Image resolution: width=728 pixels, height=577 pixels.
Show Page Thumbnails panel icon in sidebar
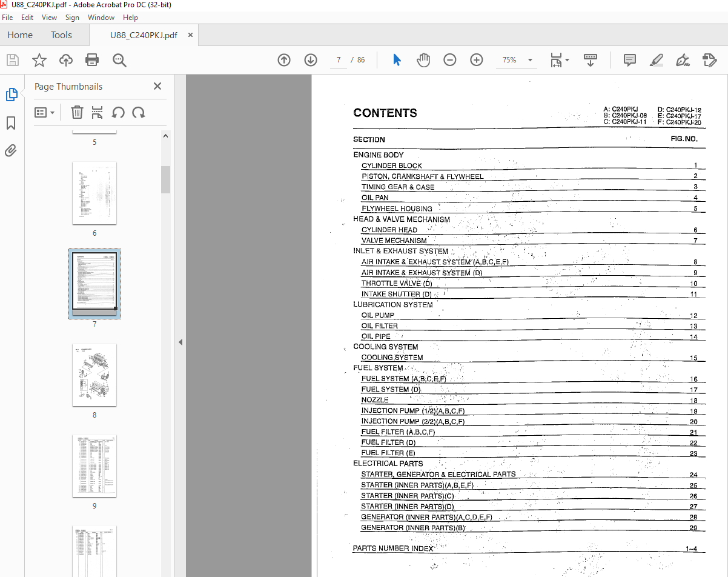(12, 95)
